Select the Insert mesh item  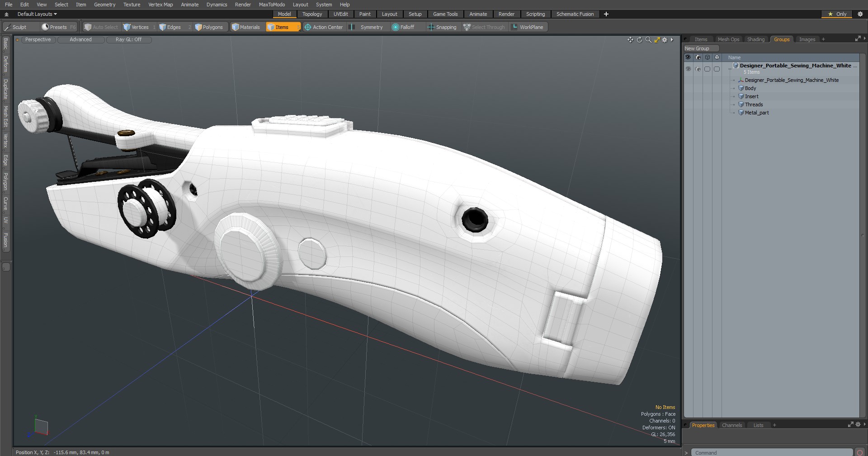[x=752, y=96]
